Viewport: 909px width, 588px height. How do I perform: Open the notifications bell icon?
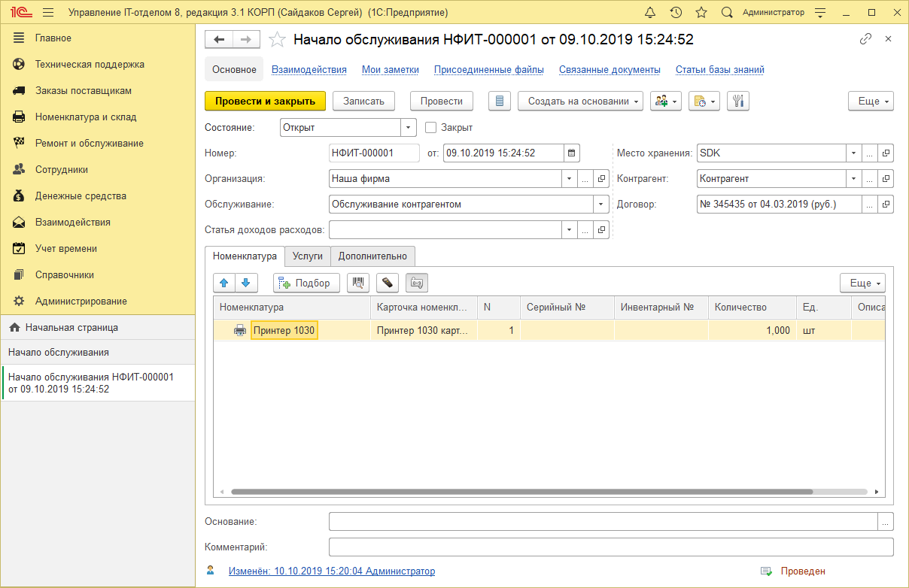coord(652,12)
